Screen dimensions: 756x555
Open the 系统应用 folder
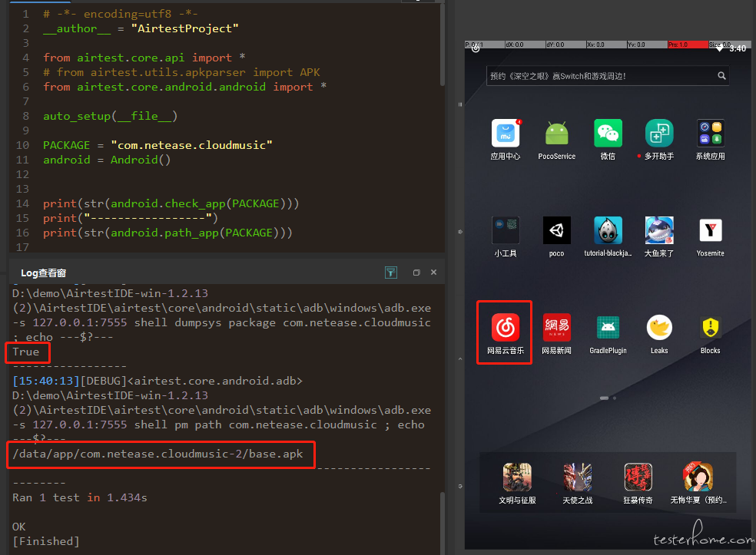pyautogui.click(x=710, y=134)
